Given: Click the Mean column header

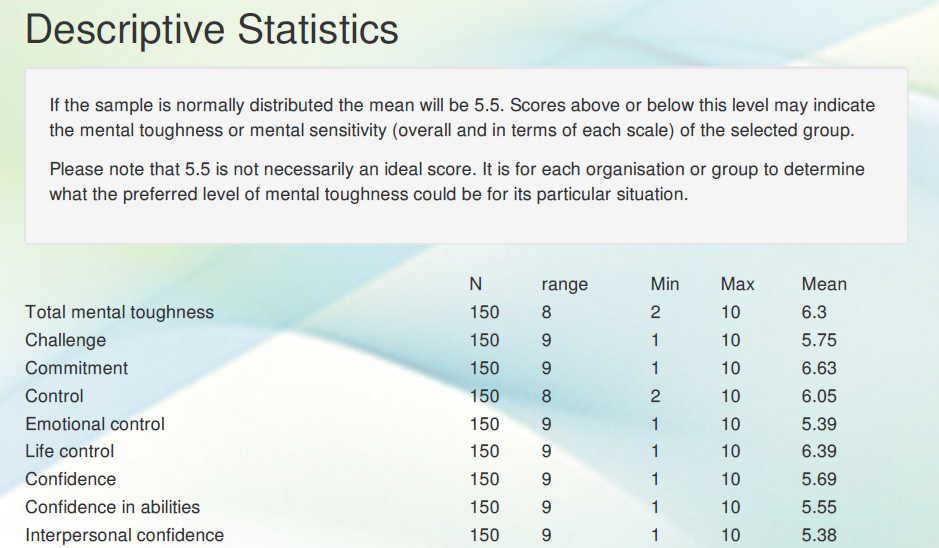Looking at the screenshot, I should pyautogui.click(x=823, y=284).
